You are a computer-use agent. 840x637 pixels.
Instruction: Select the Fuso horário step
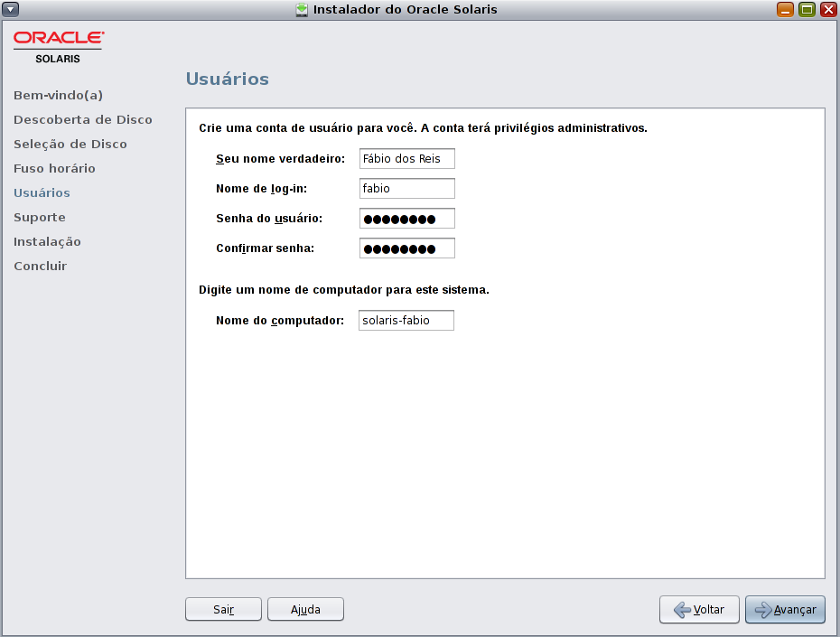54,168
